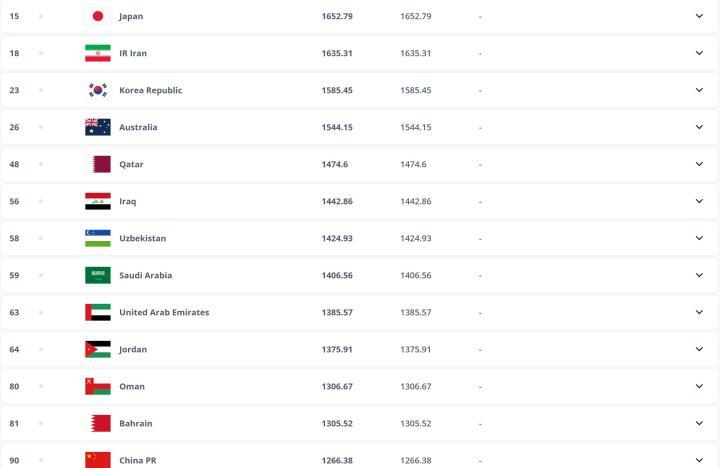Click the Saudi Arabia flag icon

point(98,275)
